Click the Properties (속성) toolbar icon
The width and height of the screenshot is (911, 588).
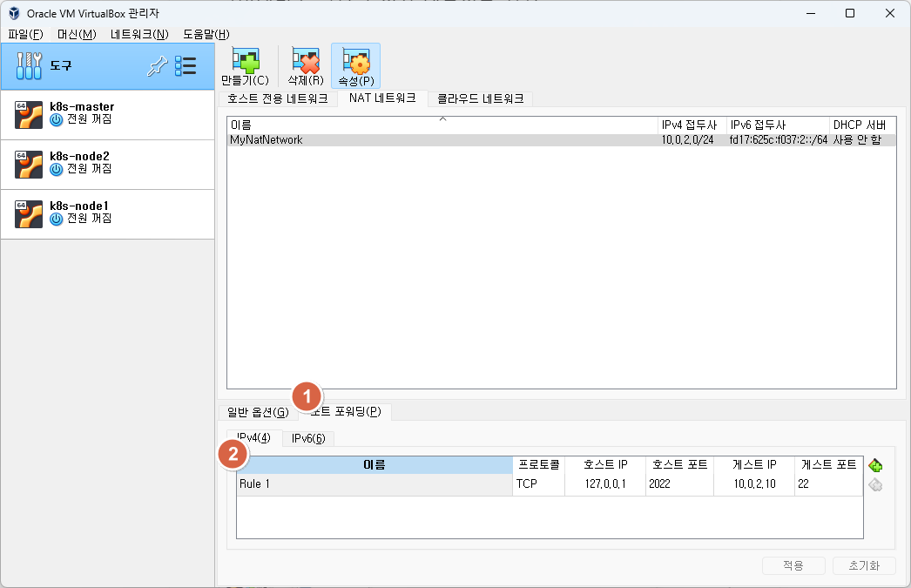(x=356, y=60)
